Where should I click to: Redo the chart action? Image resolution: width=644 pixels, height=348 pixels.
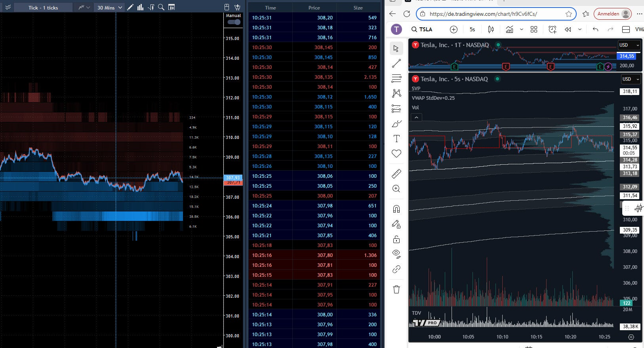pos(610,29)
